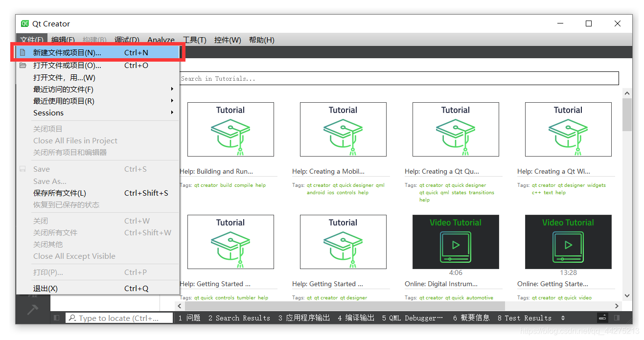
Task: Select 保存所有文件(L) menu entry
Action: click(x=97, y=193)
